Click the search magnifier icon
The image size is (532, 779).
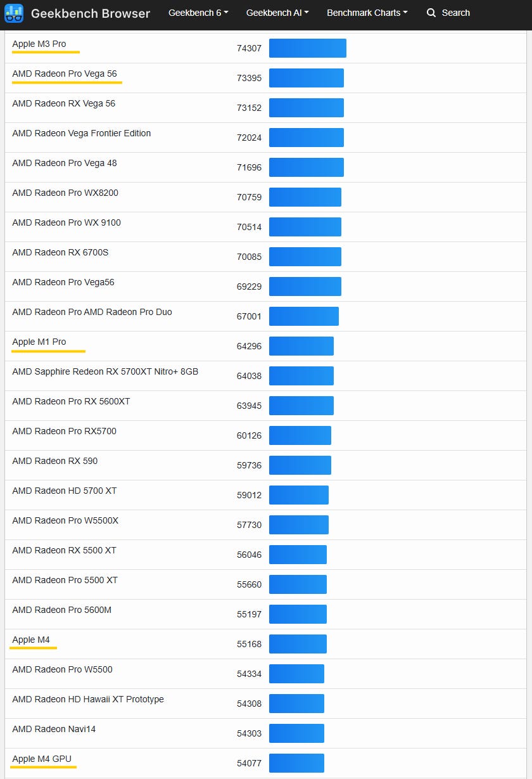pos(431,13)
